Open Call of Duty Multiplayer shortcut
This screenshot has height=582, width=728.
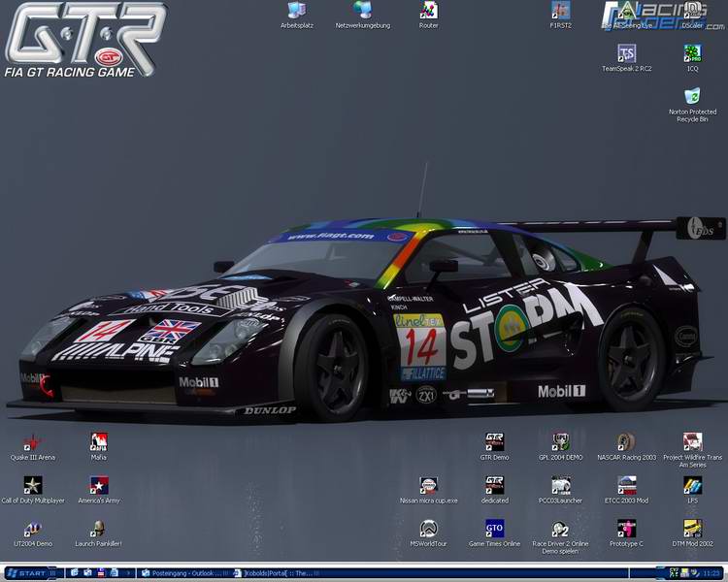33,490
